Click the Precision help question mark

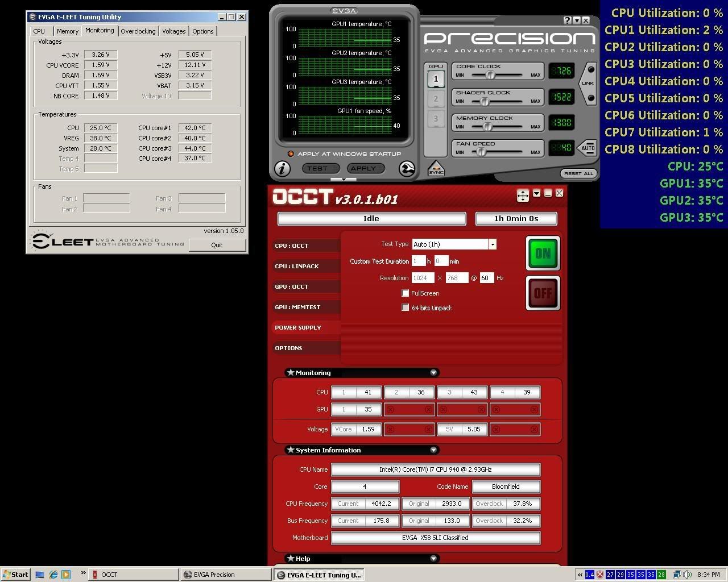coord(568,20)
